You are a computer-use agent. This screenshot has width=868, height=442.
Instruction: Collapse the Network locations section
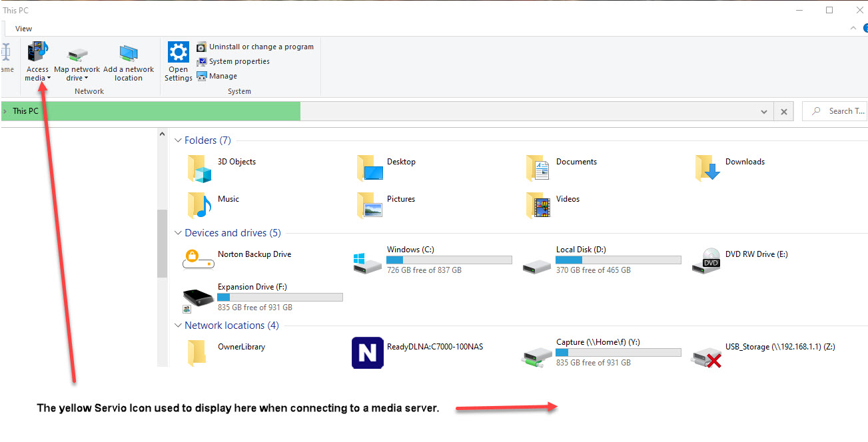pyautogui.click(x=178, y=326)
